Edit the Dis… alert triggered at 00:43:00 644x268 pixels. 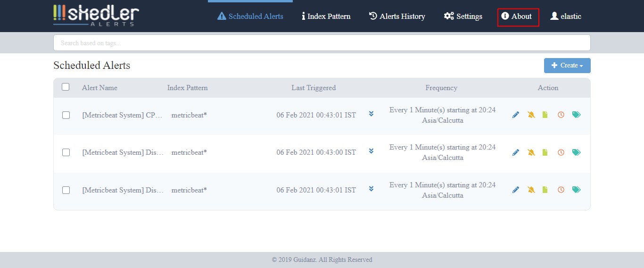[516, 152]
